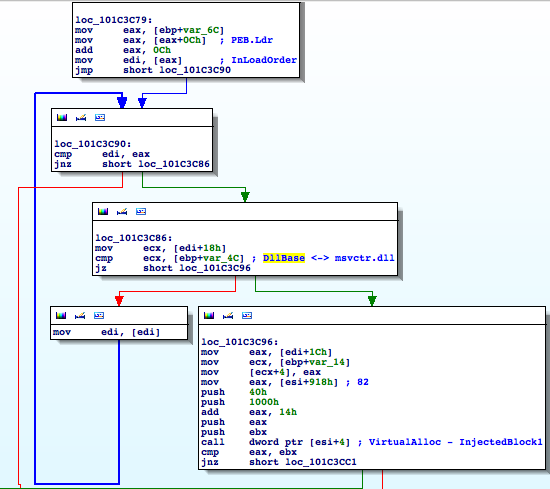Select the loc_101C3C79 label
Screen dimensions: 550x489
114,20
